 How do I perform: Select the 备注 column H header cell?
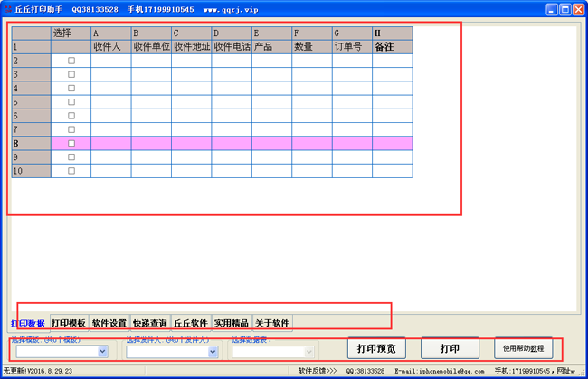point(392,46)
